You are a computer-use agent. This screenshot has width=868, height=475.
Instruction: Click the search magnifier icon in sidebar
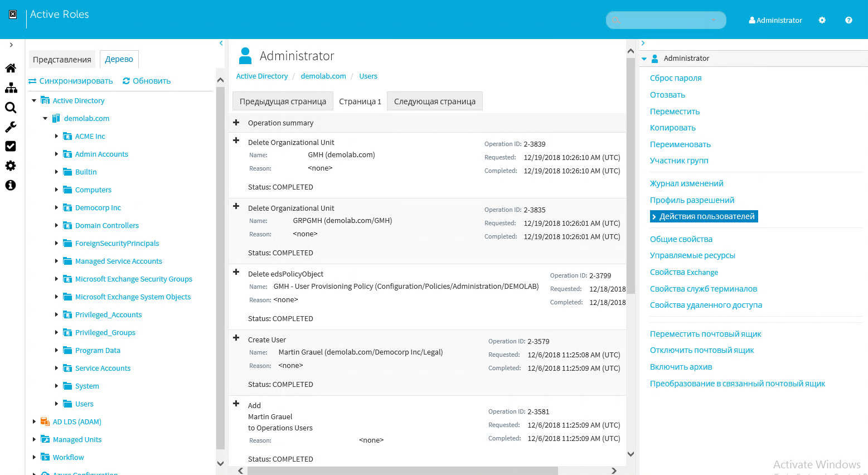(x=11, y=108)
